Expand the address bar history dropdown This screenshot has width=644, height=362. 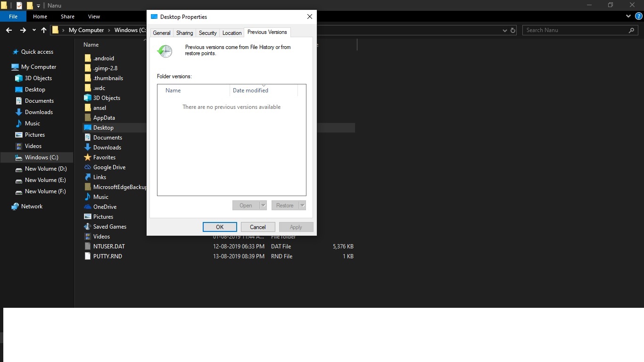[x=505, y=30]
